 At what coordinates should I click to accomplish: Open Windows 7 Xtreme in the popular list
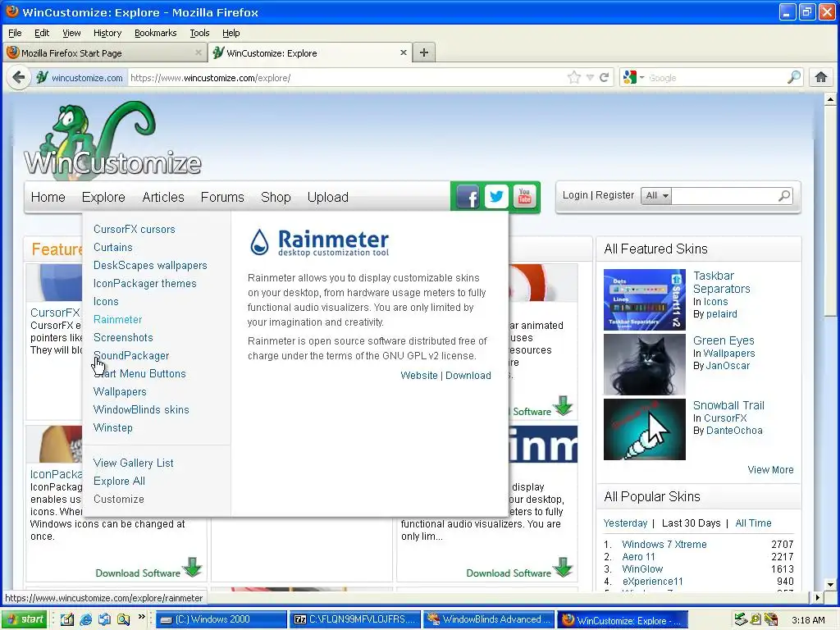[x=664, y=545]
